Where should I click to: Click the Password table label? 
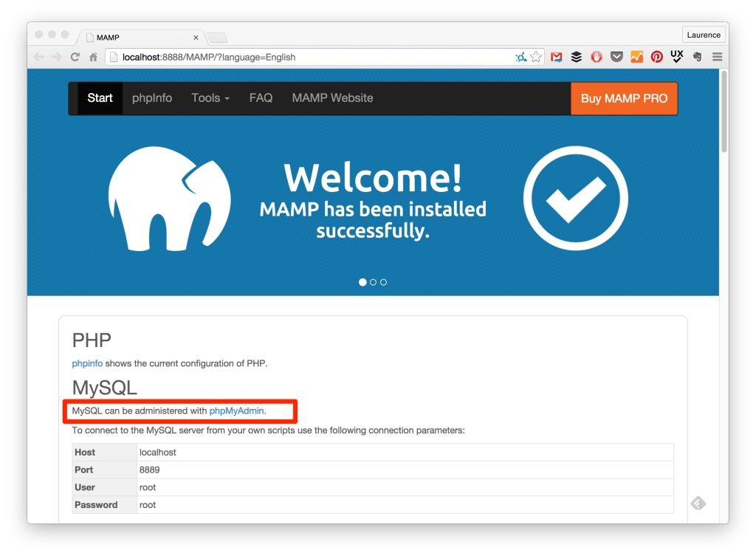click(96, 505)
